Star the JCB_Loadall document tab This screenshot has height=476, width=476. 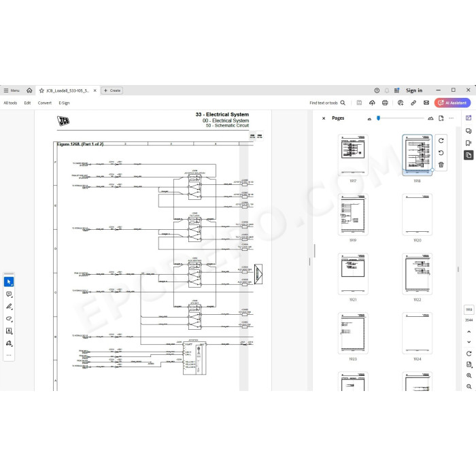coord(41,90)
